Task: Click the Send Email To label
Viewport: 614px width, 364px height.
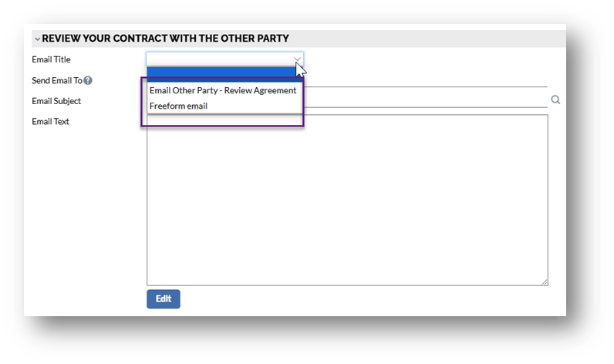Action: point(56,80)
